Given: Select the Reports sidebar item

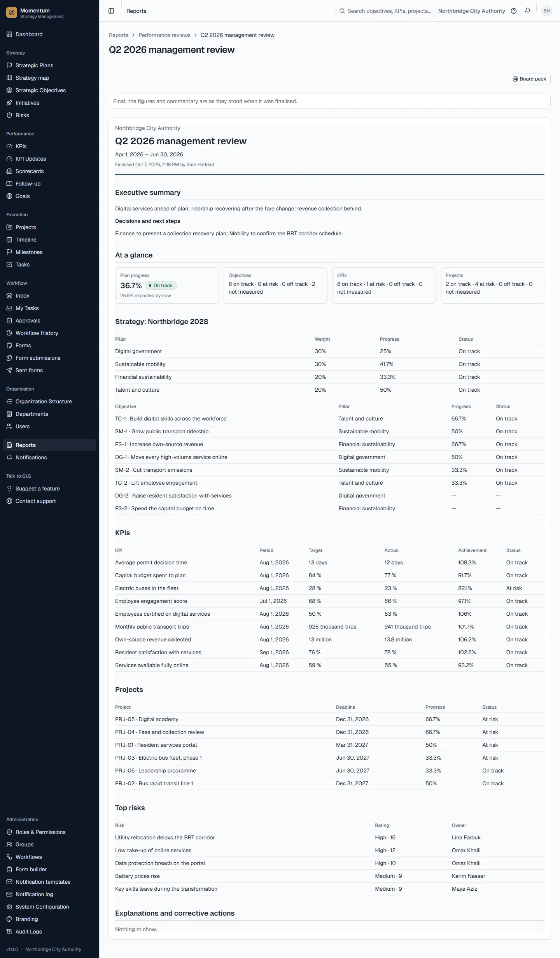Looking at the screenshot, I should point(49,445).
